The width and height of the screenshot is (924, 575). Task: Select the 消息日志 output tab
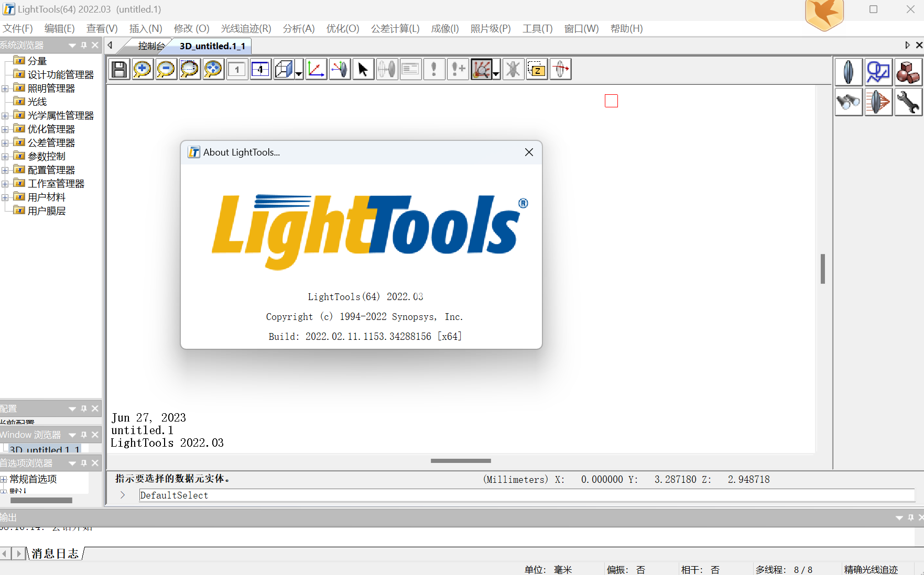(55, 554)
